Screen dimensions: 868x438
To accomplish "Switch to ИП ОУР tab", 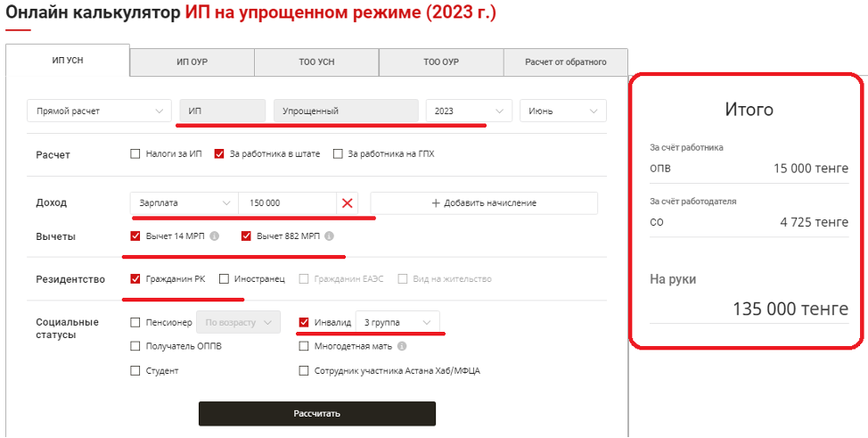I will 192,62.
